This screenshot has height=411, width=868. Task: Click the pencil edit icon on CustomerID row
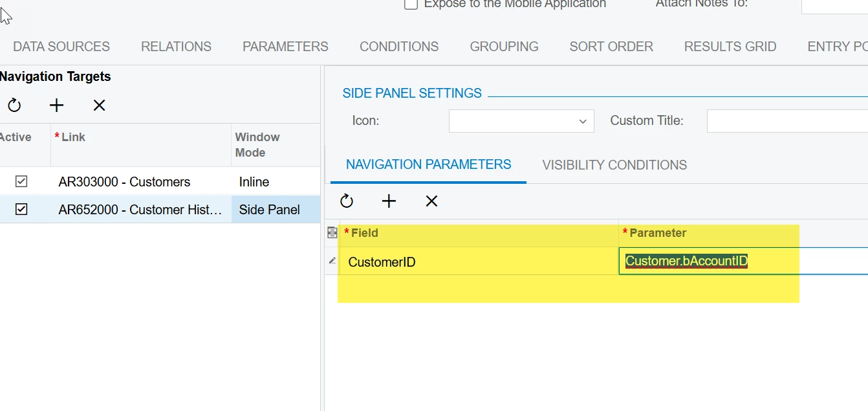pyautogui.click(x=332, y=261)
